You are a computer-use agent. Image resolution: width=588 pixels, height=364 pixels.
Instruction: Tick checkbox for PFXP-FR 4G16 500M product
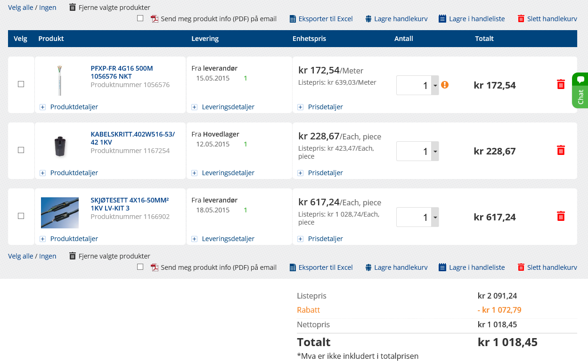coord(21,84)
